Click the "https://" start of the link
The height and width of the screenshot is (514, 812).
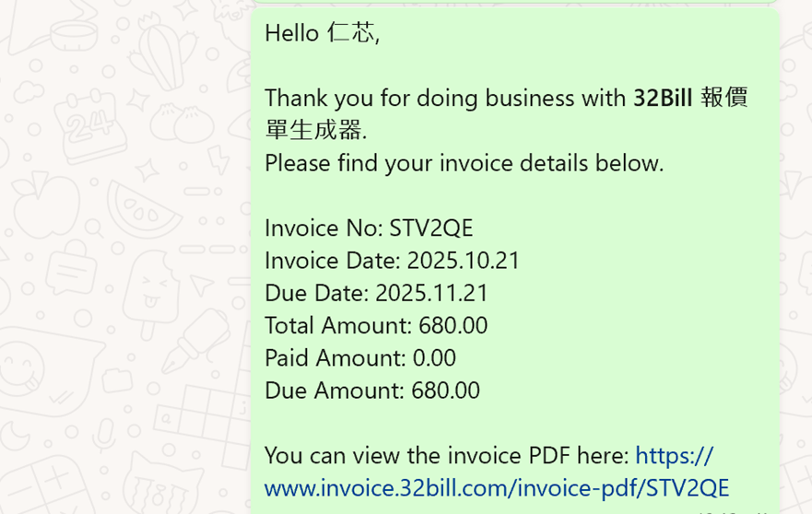[x=674, y=455]
